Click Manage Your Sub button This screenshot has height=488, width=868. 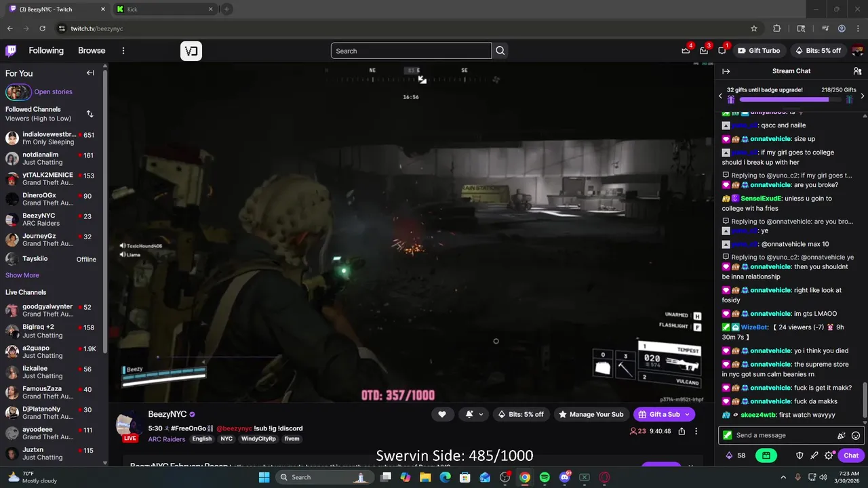pyautogui.click(x=591, y=414)
